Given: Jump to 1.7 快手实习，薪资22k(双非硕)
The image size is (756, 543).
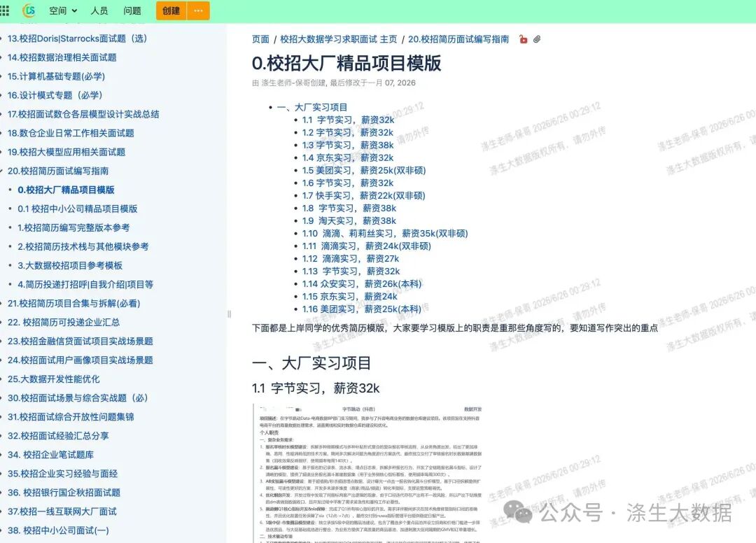Looking at the screenshot, I should [363, 196].
